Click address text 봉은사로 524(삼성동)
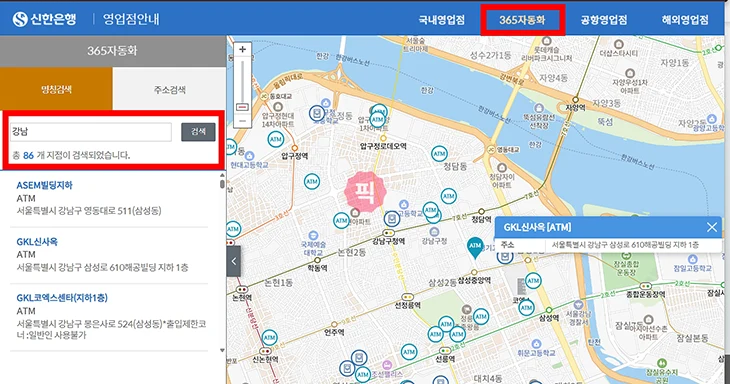730x384 pixels. [x=123, y=323]
